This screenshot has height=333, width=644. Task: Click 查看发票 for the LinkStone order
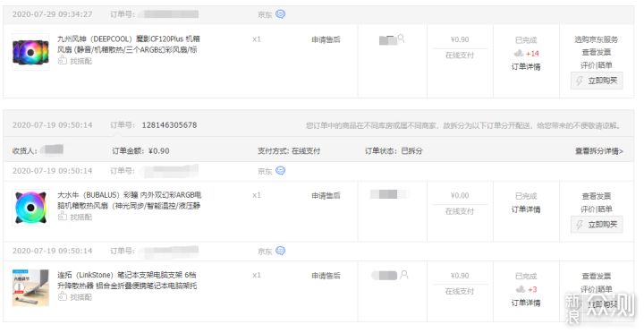click(x=597, y=276)
